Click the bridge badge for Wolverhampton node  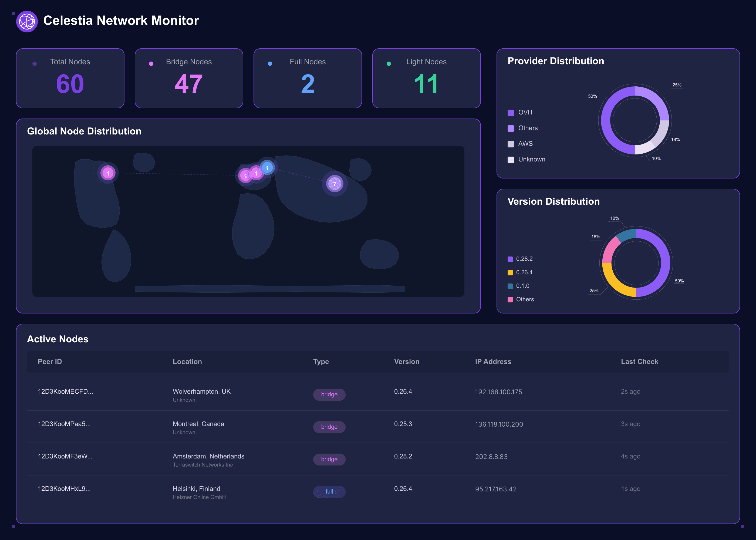[x=329, y=394]
